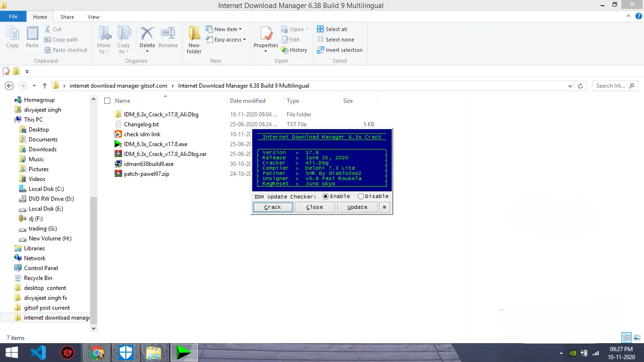The image size is (644, 362).
Task: Click the Up arrow navigation button
Action: (45, 86)
